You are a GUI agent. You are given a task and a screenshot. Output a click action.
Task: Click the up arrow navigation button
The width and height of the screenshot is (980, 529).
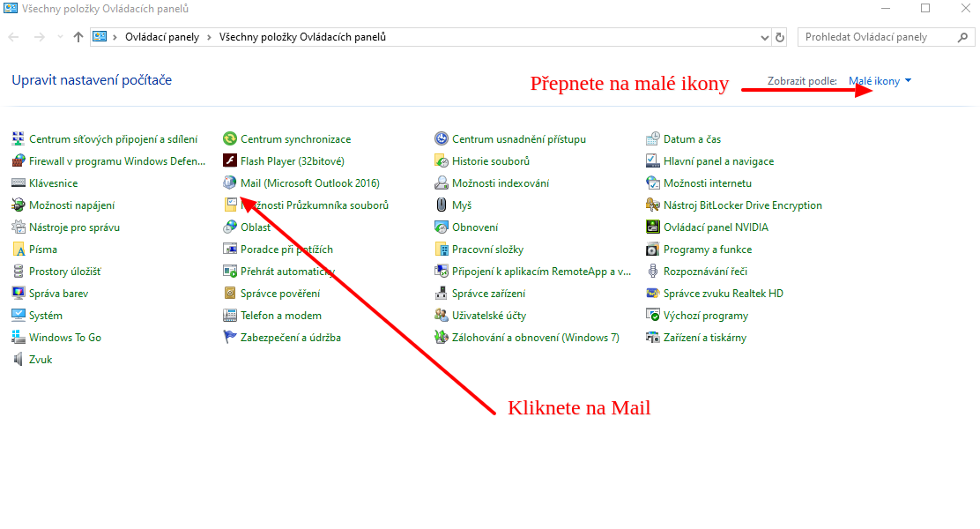(x=78, y=37)
